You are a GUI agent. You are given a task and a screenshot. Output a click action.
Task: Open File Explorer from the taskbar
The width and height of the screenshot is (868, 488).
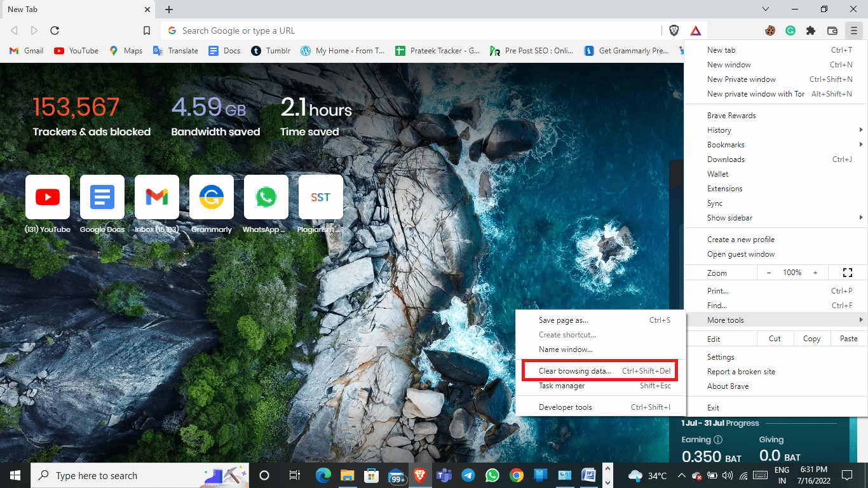click(347, 475)
